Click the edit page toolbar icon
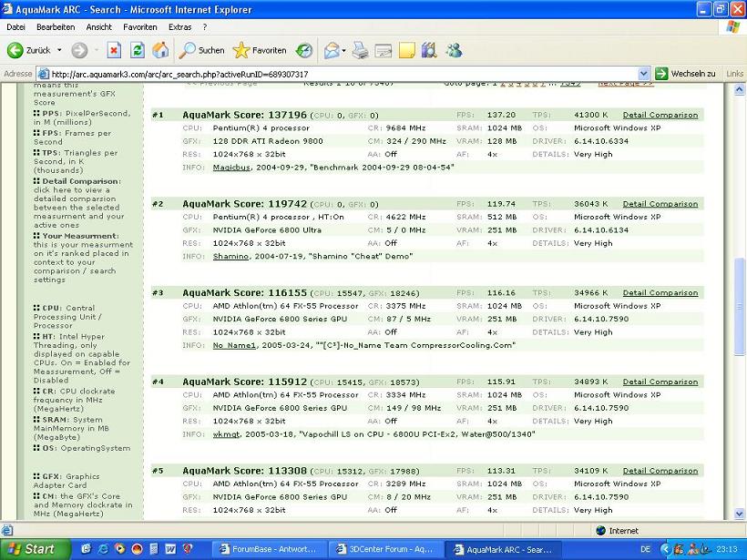747x560 pixels. (x=383, y=50)
